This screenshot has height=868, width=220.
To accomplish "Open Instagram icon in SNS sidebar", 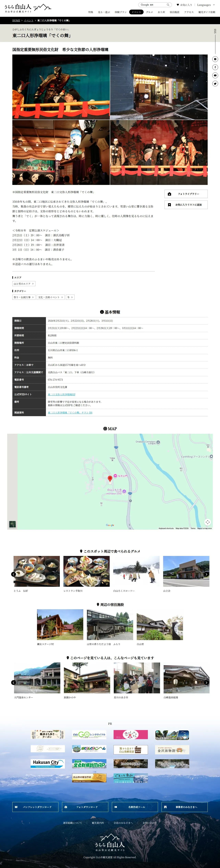I will 215,59.
